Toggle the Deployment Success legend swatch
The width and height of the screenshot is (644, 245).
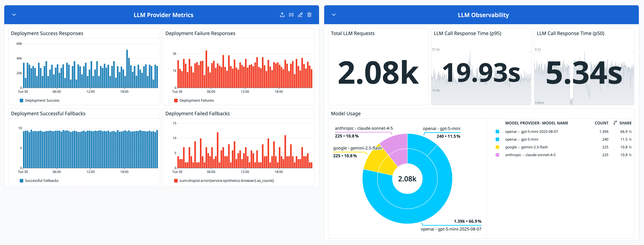click(22, 101)
